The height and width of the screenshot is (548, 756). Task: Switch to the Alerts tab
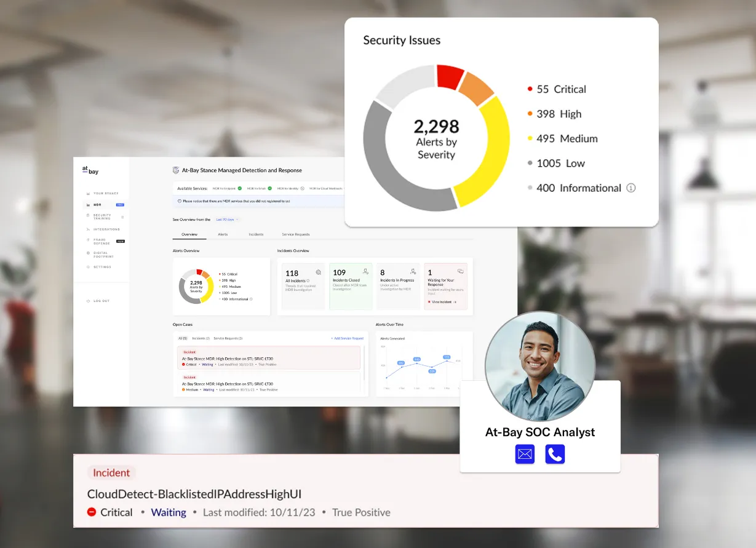point(223,234)
